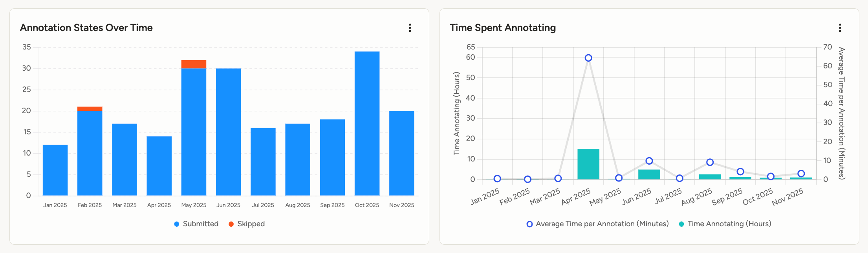Click the orange Skipped segment on May 2025

pos(194,64)
